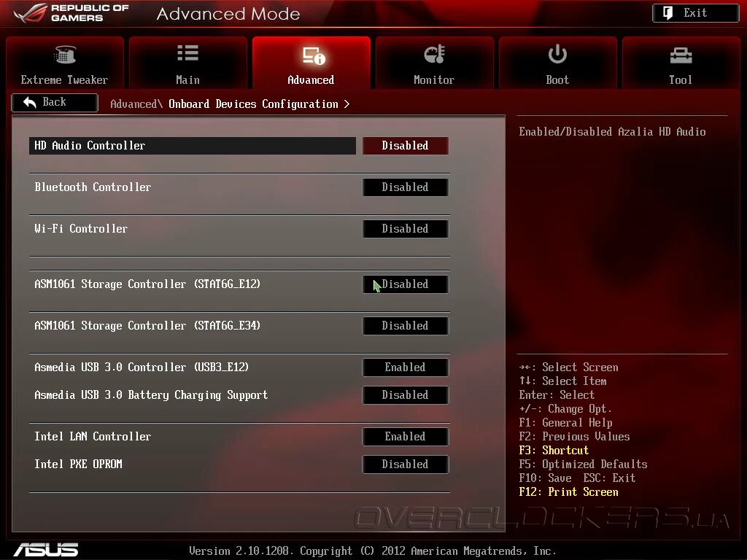747x560 pixels.
Task: Go Back to previous menu
Action: [55, 102]
